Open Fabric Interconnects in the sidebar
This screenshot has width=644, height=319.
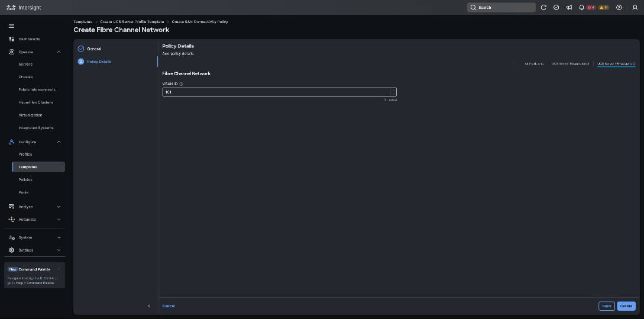[x=38, y=89]
